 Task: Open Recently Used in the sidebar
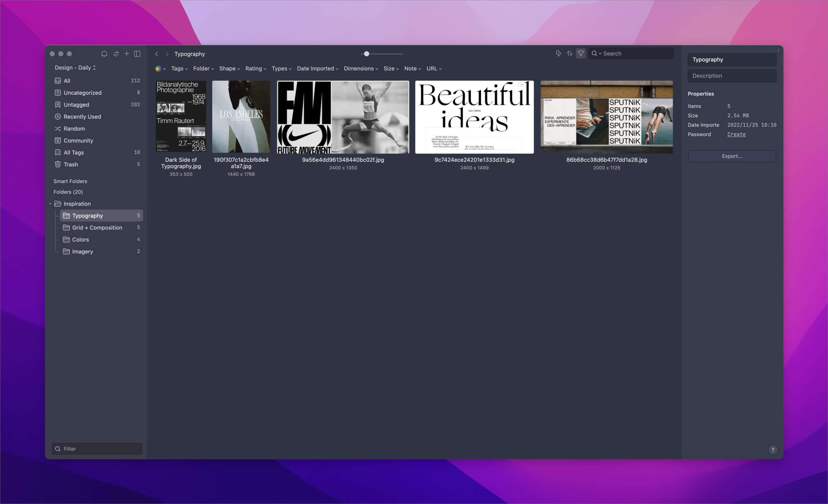(x=97, y=116)
